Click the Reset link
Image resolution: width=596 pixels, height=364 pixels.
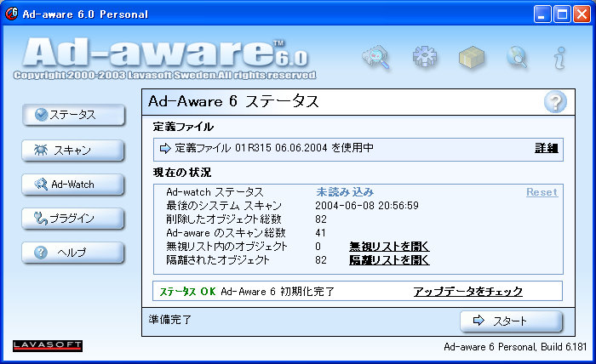click(x=542, y=192)
